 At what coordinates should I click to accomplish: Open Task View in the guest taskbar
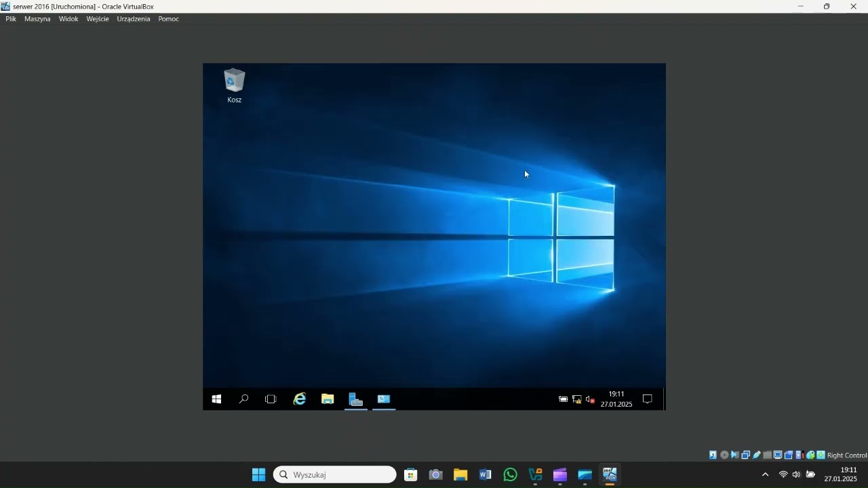(x=271, y=399)
